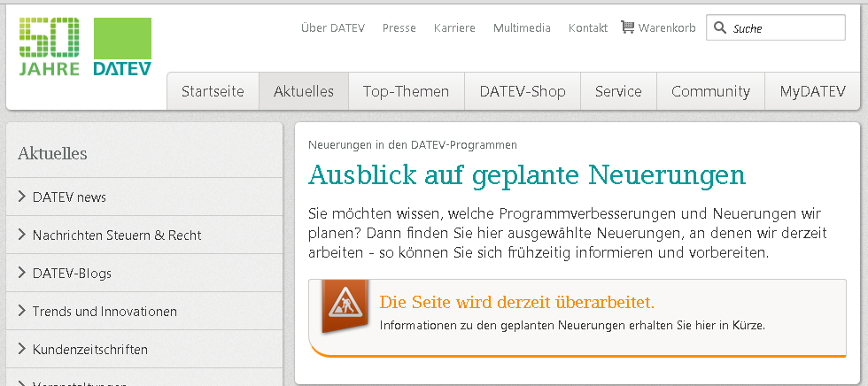Click the Die Seite wird derzeit überarbeitet notice
The width and height of the screenshot is (868, 386).
coord(517,303)
